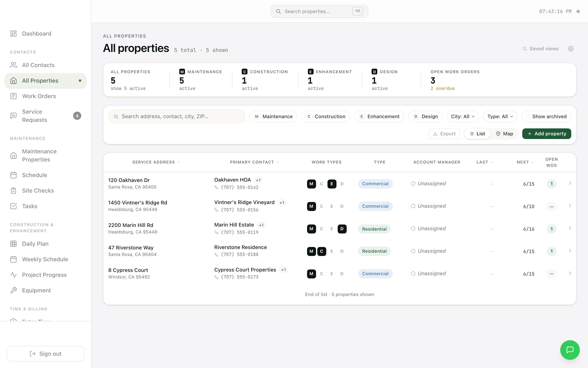Click the M badge for 120 Oakhaven Dr
Image resolution: width=588 pixels, height=368 pixels.
pos(311,184)
